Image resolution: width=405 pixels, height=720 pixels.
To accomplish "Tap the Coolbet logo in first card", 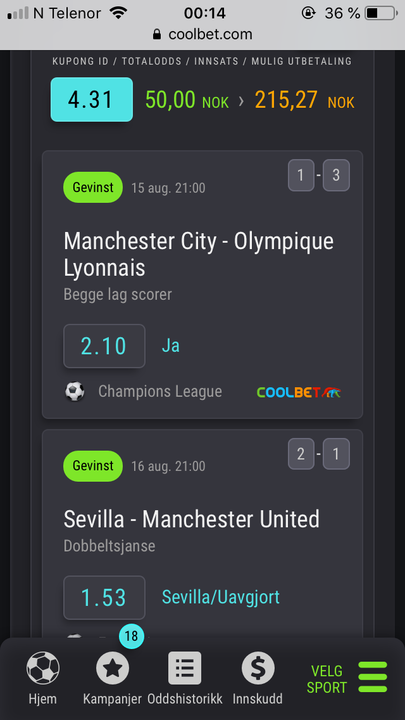I will [x=299, y=392].
